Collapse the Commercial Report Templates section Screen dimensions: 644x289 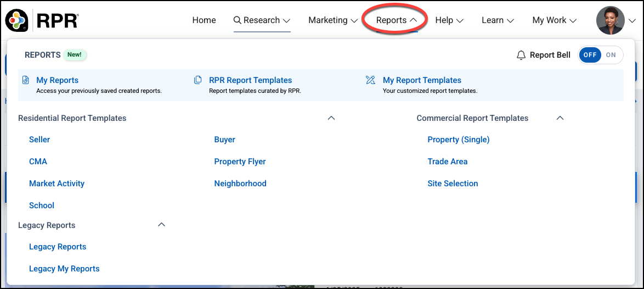click(x=560, y=118)
